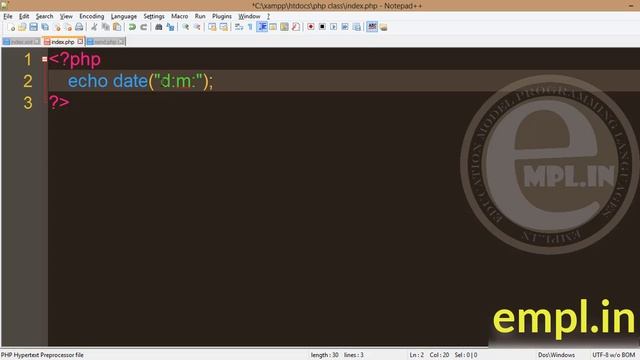This screenshot has height=360, width=640.
Task: Click PHP Hypertext Preprocessor file status text
Action: click(x=42, y=355)
